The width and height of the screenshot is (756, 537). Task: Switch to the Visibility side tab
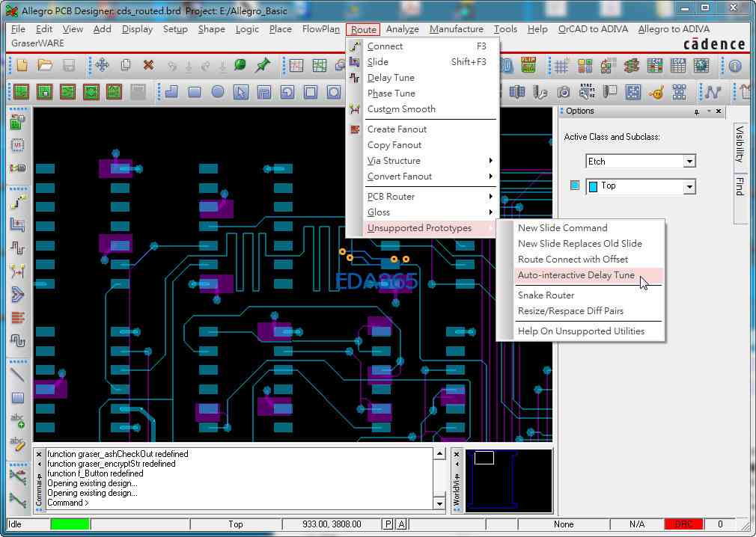740,144
